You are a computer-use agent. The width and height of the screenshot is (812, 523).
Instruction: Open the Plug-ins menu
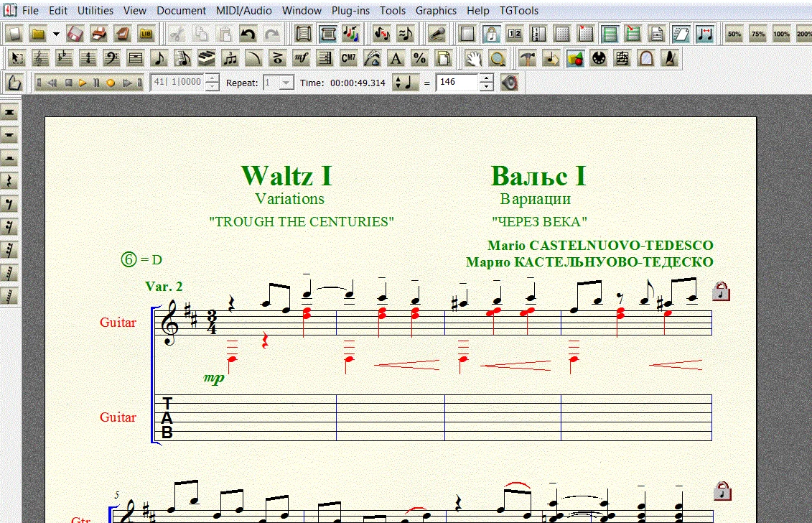[350, 11]
